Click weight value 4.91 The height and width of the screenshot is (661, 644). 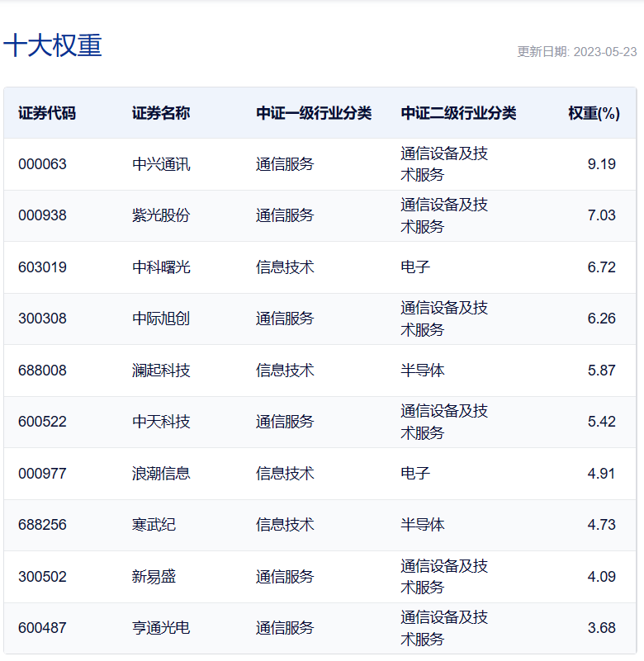tap(601, 474)
